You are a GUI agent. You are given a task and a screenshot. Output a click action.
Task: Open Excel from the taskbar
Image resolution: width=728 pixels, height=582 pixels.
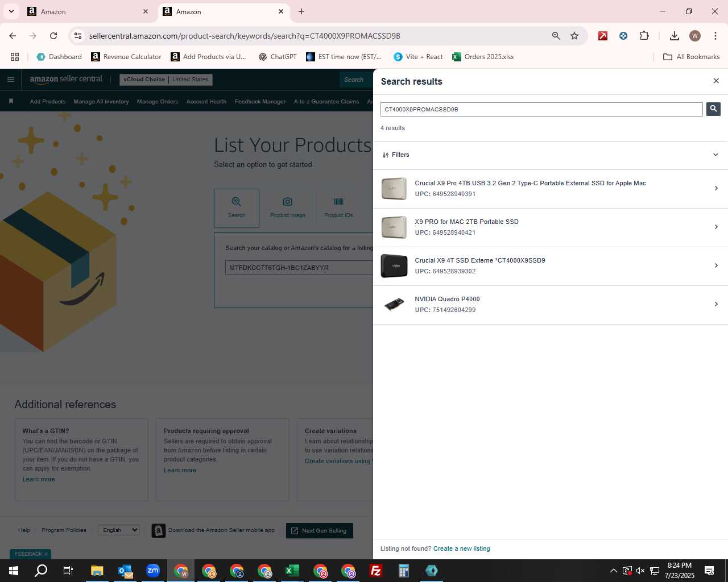292,571
